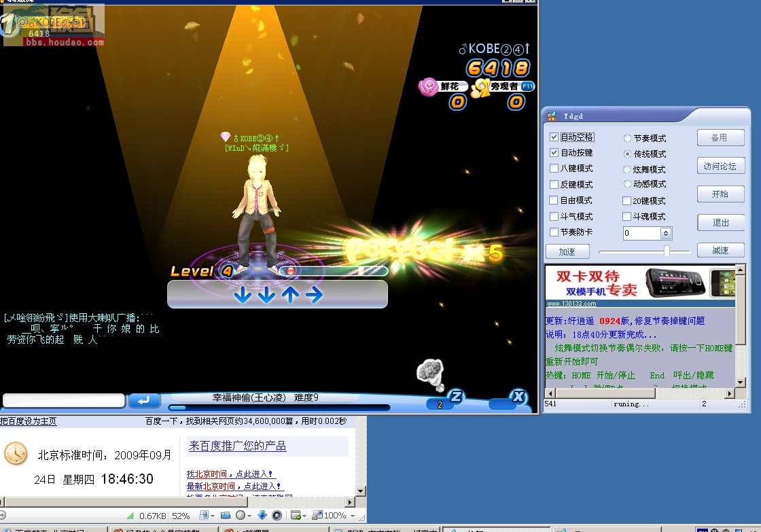Click the 0.67KB network speed text
Image resolution: width=761 pixels, height=532 pixels.
point(152,516)
